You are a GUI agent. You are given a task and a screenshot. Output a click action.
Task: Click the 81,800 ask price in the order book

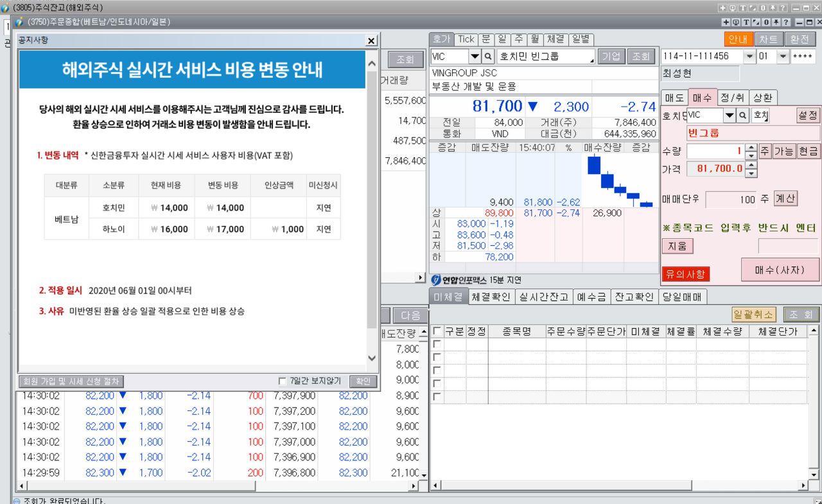click(538, 202)
